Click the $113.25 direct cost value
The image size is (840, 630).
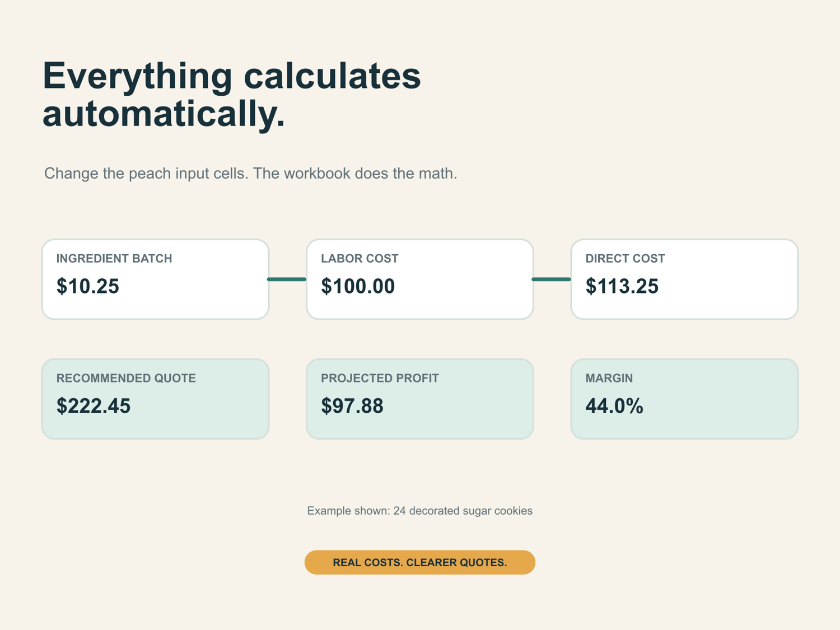pyautogui.click(x=622, y=286)
